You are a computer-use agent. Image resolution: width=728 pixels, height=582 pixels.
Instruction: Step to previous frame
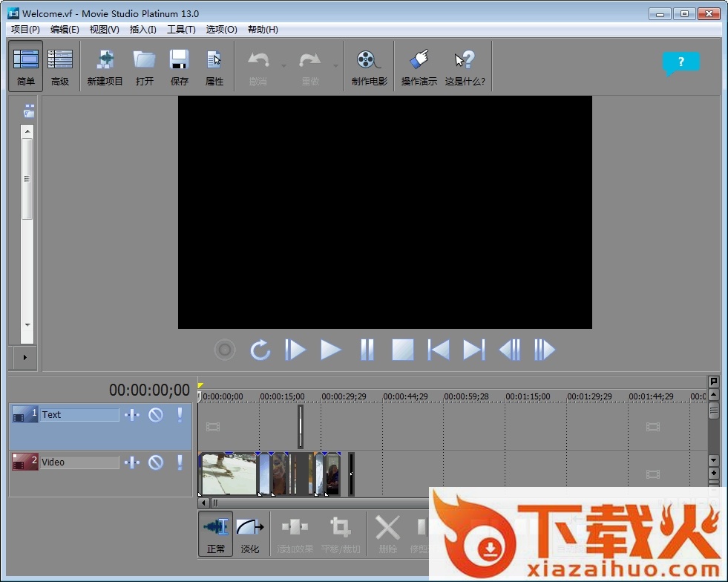(x=509, y=350)
